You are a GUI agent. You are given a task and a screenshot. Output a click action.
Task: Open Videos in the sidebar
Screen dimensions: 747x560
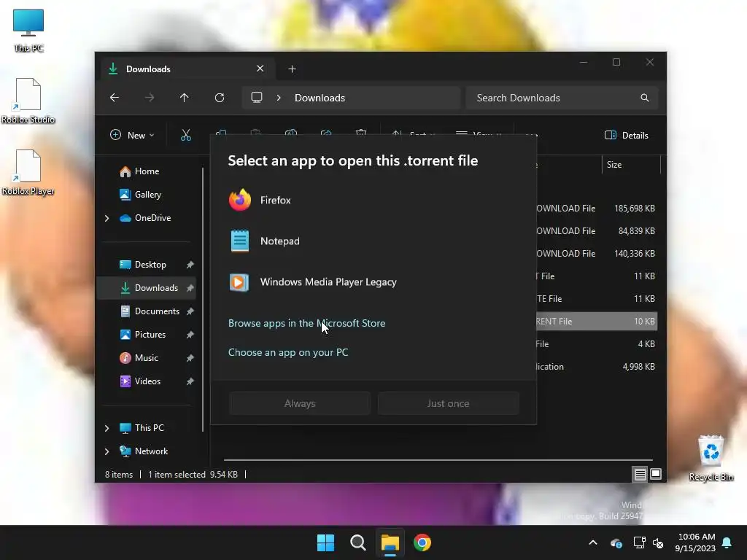tap(147, 381)
